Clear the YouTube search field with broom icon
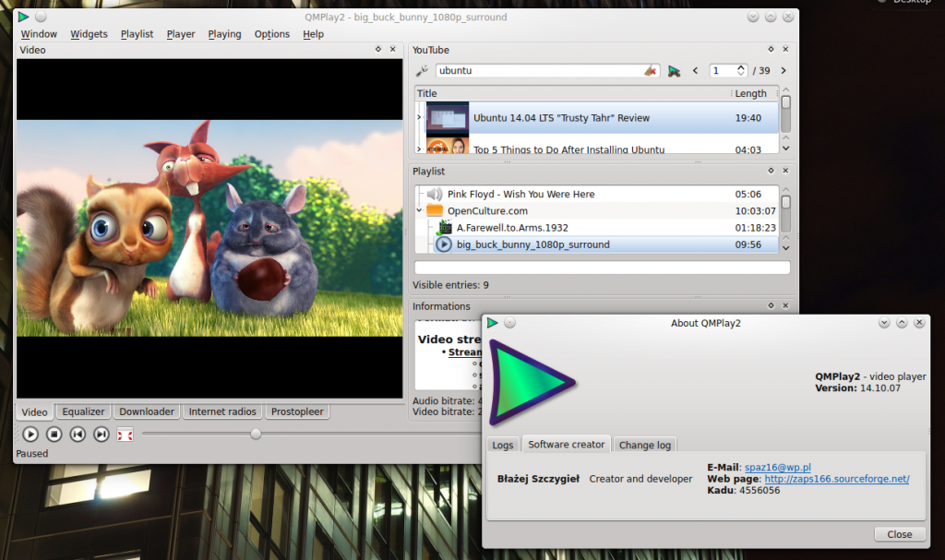The image size is (945, 560). pyautogui.click(x=650, y=71)
